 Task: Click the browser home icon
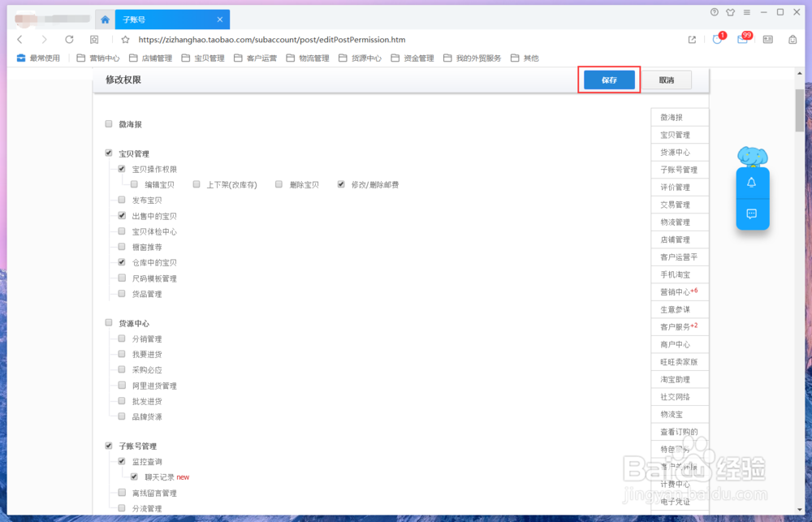pos(105,19)
